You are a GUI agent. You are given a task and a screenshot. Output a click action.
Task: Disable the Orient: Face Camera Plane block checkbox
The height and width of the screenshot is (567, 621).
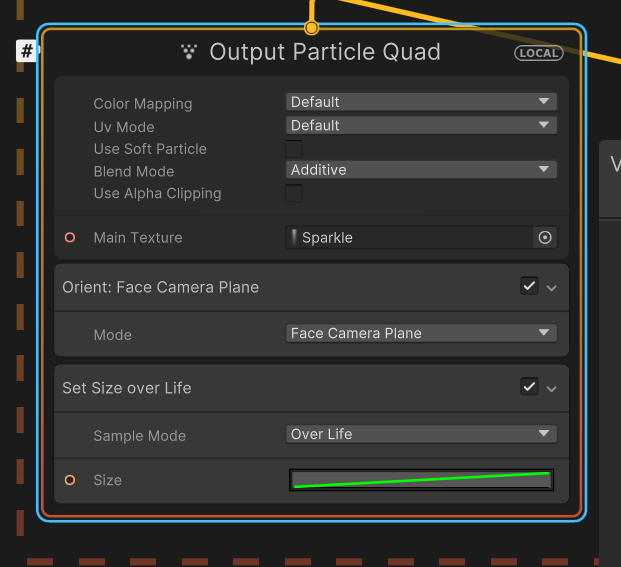[529, 286]
